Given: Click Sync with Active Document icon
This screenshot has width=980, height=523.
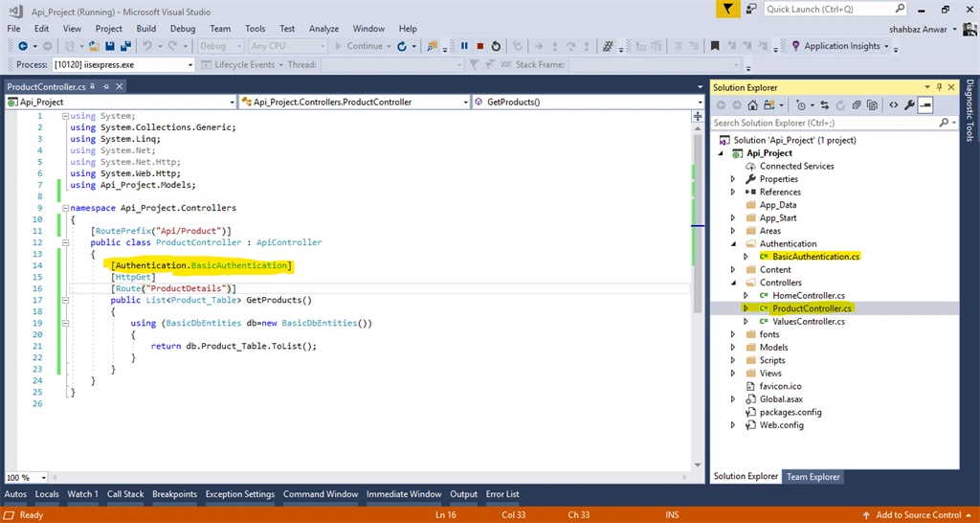Looking at the screenshot, I should (x=824, y=105).
